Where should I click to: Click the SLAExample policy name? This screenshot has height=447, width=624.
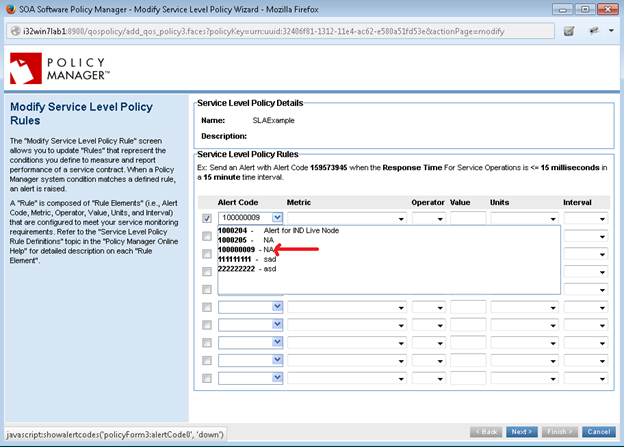click(x=273, y=120)
